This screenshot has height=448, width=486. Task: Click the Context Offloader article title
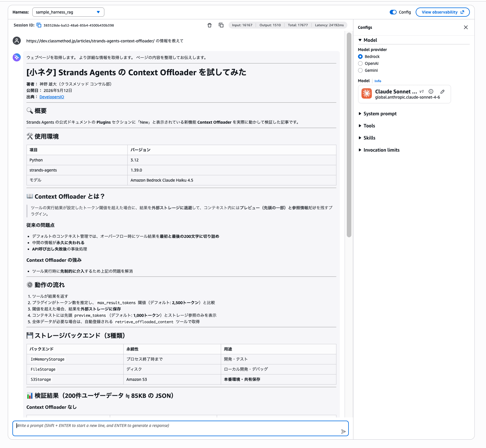(136, 72)
